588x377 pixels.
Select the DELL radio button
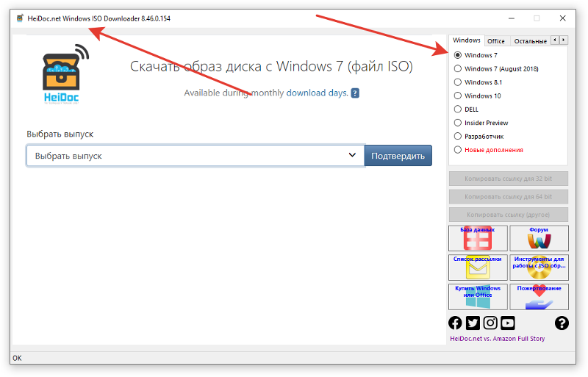457,109
